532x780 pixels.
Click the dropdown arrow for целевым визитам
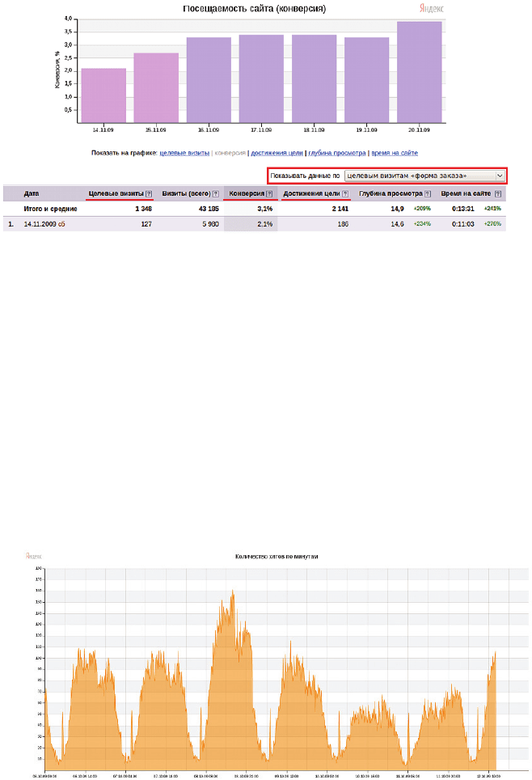click(x=500, y=176)
